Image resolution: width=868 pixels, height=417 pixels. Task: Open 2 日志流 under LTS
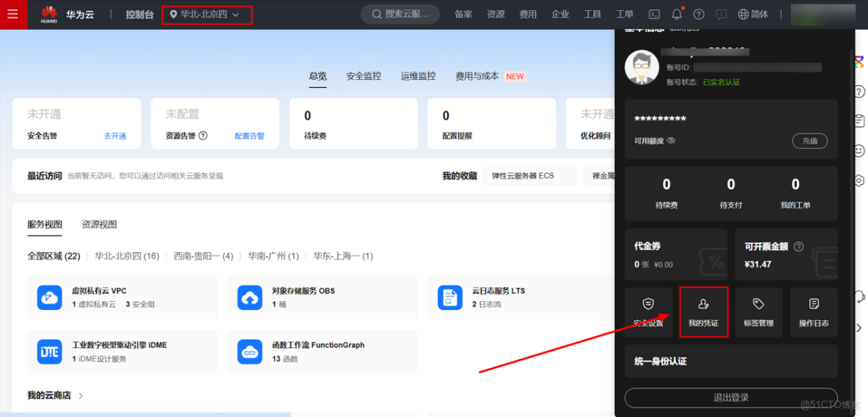487,304
